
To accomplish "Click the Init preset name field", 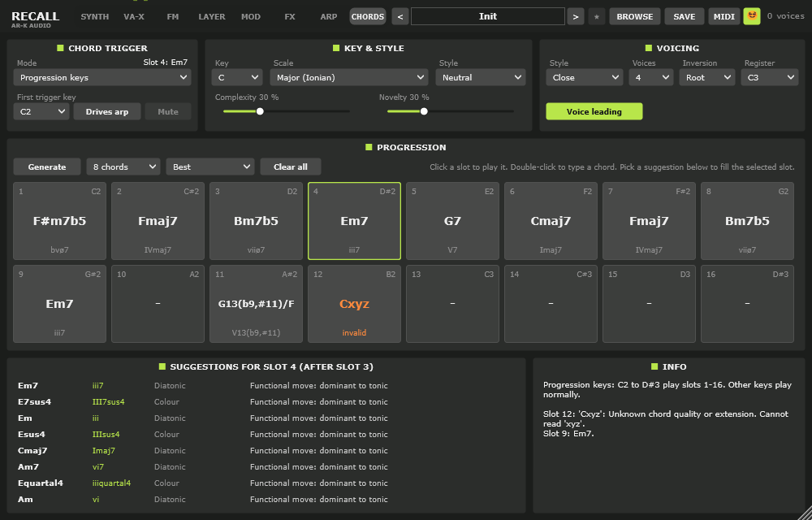I will point(488,16).
